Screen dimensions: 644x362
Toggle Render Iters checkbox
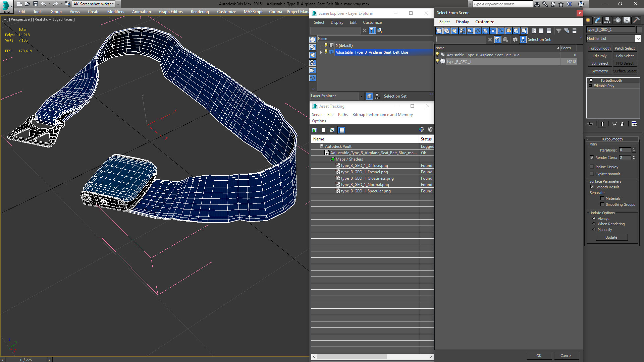(592, 158)
